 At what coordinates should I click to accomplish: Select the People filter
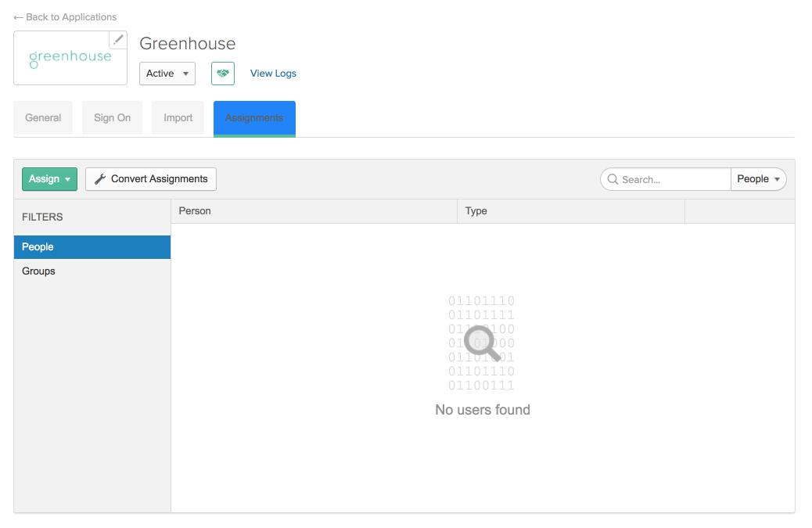(92, 247)
